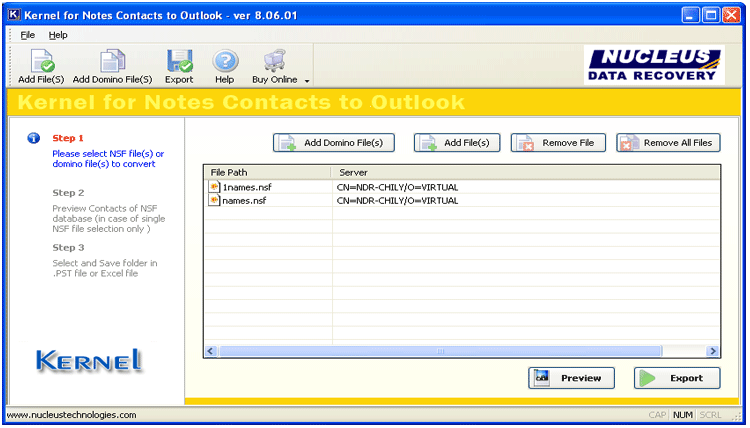Click the CAP indicator in the status bar

coord(658,415)
